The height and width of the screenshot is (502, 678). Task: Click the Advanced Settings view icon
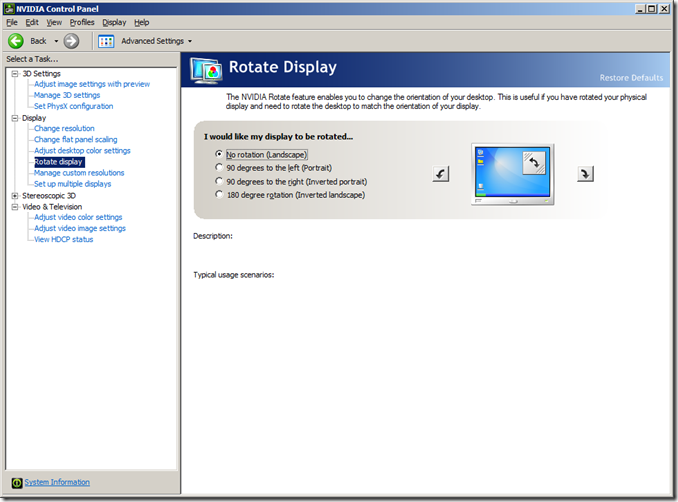(106, 42)
